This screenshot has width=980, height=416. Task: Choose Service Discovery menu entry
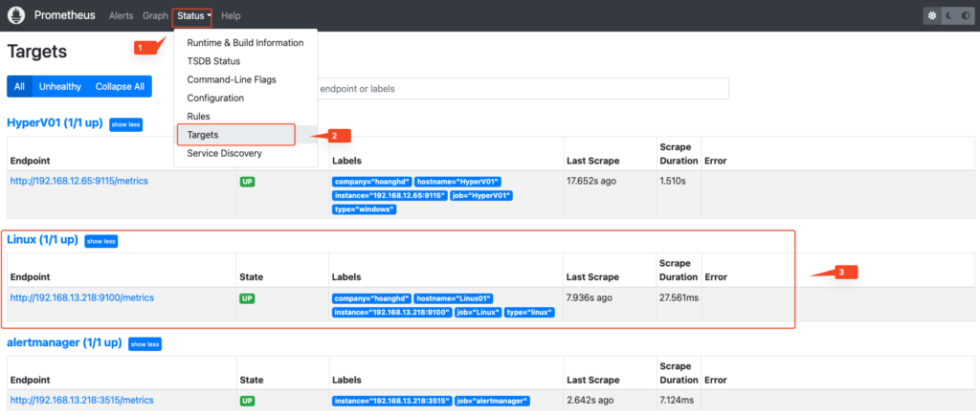[x=246, y=153]
